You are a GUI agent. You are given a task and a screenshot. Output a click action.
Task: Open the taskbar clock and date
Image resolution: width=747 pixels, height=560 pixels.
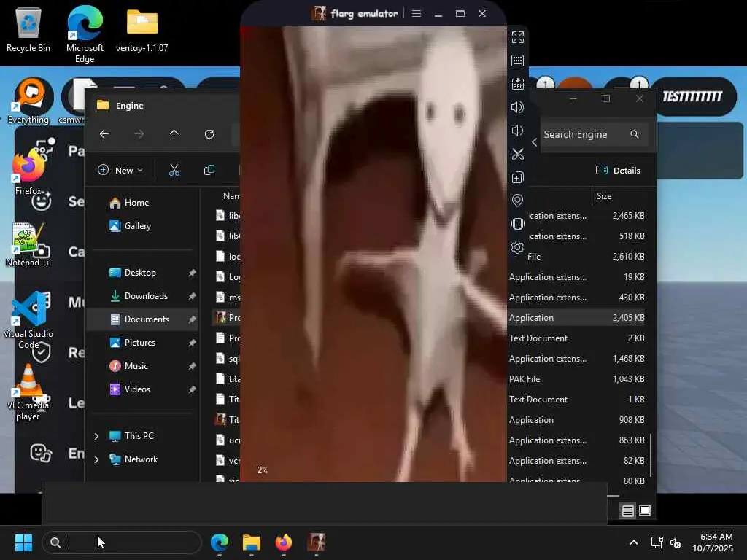click(x=713, y=542)
